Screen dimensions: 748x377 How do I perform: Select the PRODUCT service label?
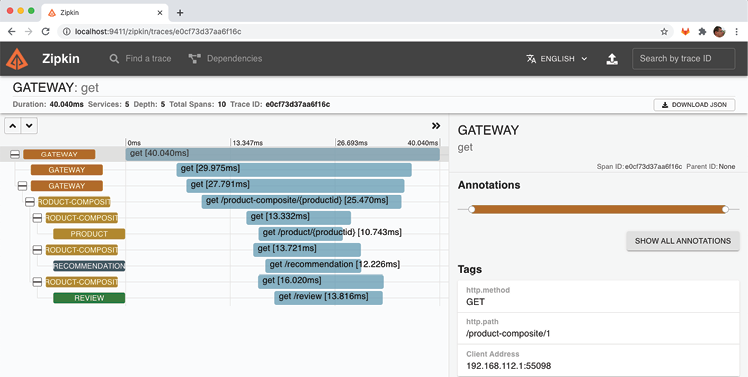click(x=89, y=234)
